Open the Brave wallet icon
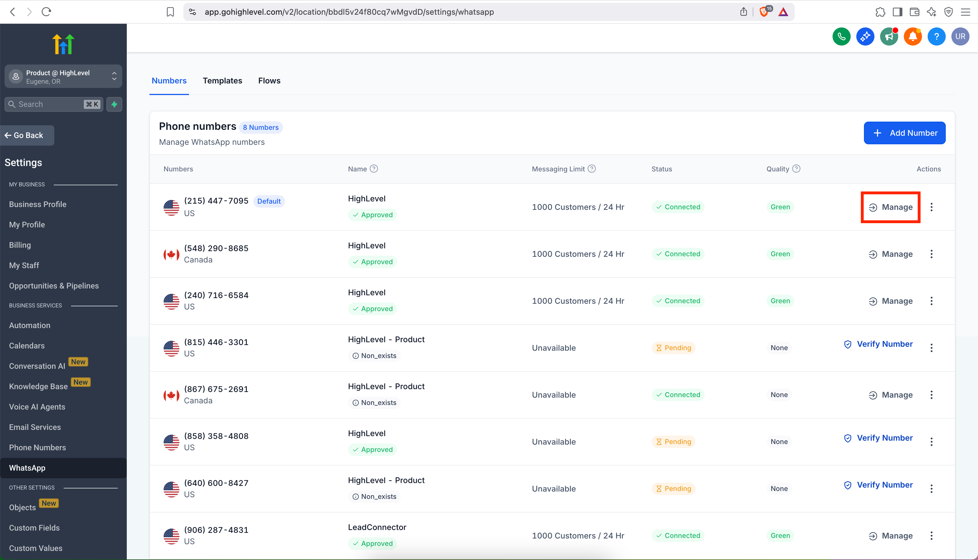Image resolution: width=978 pixels, height=560 pixels. (914, 12)
